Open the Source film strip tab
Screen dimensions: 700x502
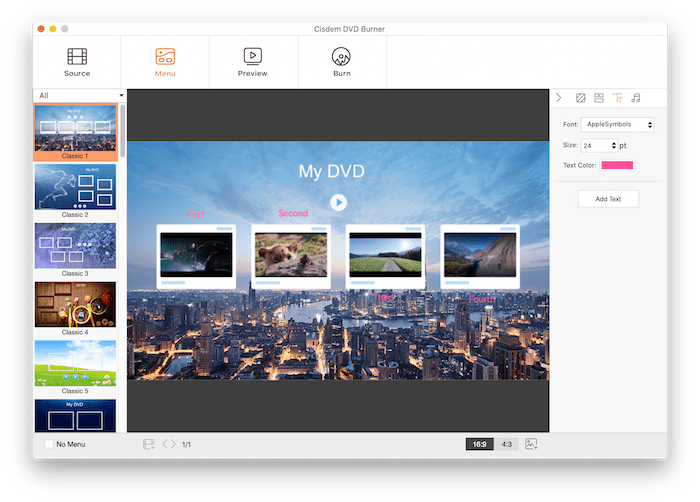click(x=77, y=61)
